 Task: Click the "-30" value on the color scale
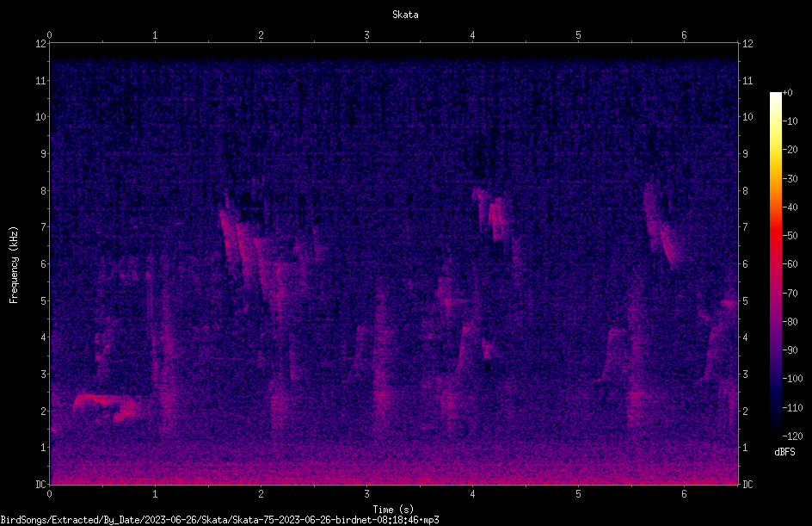click(x=790, y=179)
